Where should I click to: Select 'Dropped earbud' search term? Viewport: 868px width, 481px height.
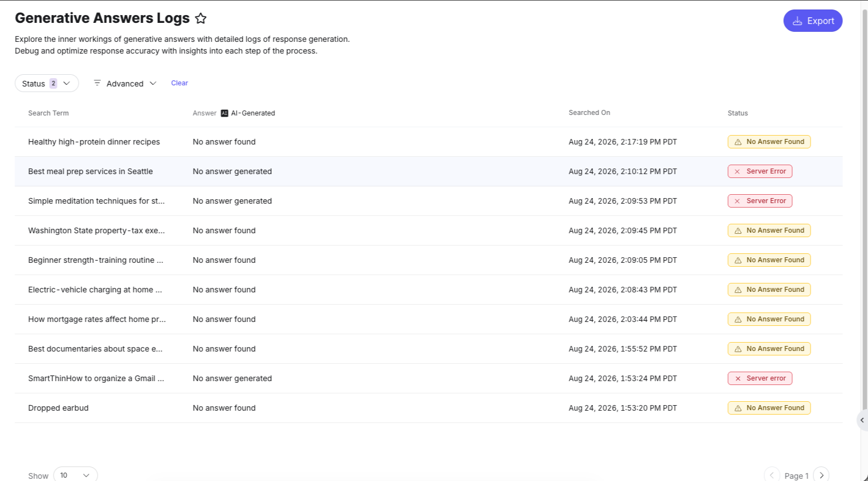(59, 408)
